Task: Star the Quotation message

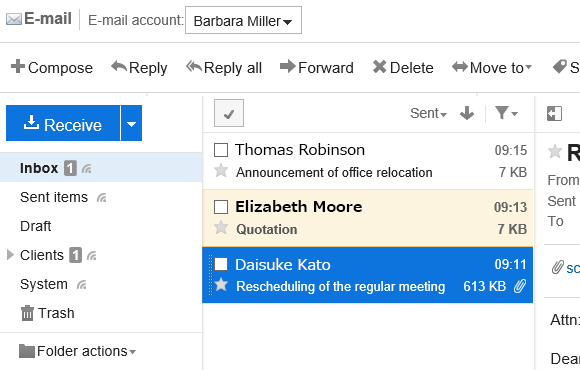Action: coord(221,228)
